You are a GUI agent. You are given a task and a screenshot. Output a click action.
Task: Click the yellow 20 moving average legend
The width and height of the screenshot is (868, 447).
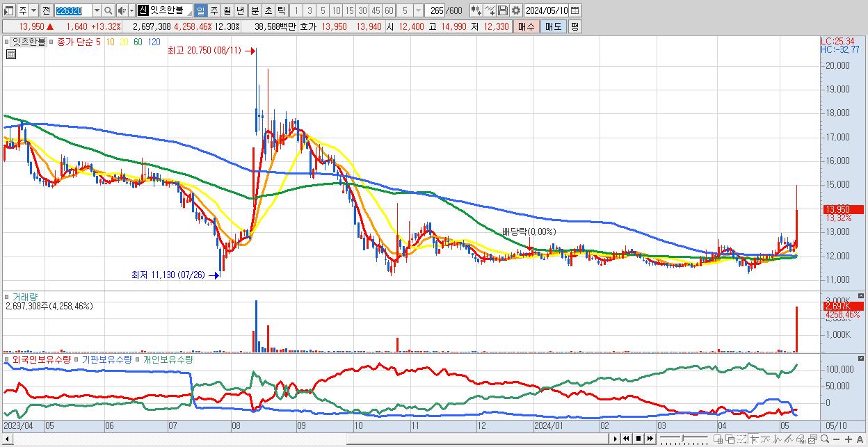[x=124, y=42]
